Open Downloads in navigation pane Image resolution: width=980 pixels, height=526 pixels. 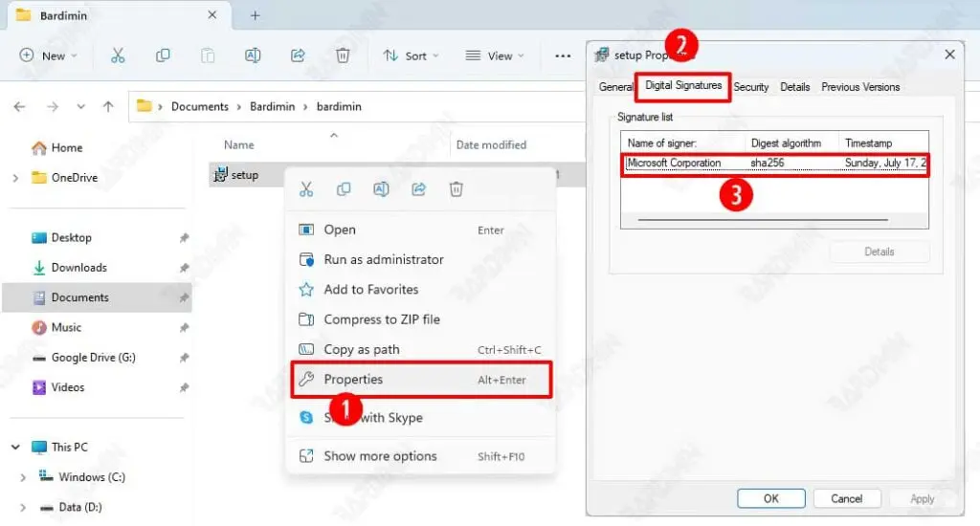coord(69,268)
